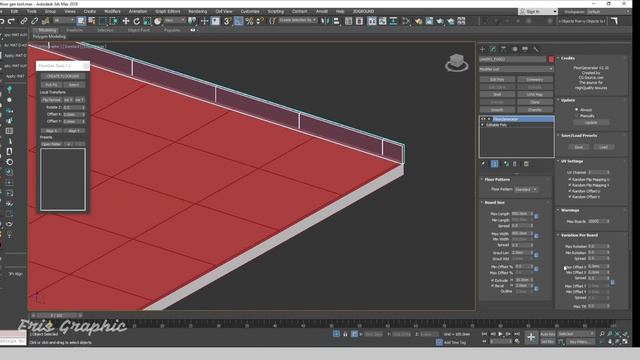Toggle Window/Crossing selection mode icon
This screenshot has height=360, width=640.
pyautogui.click(x=113, y=21)
